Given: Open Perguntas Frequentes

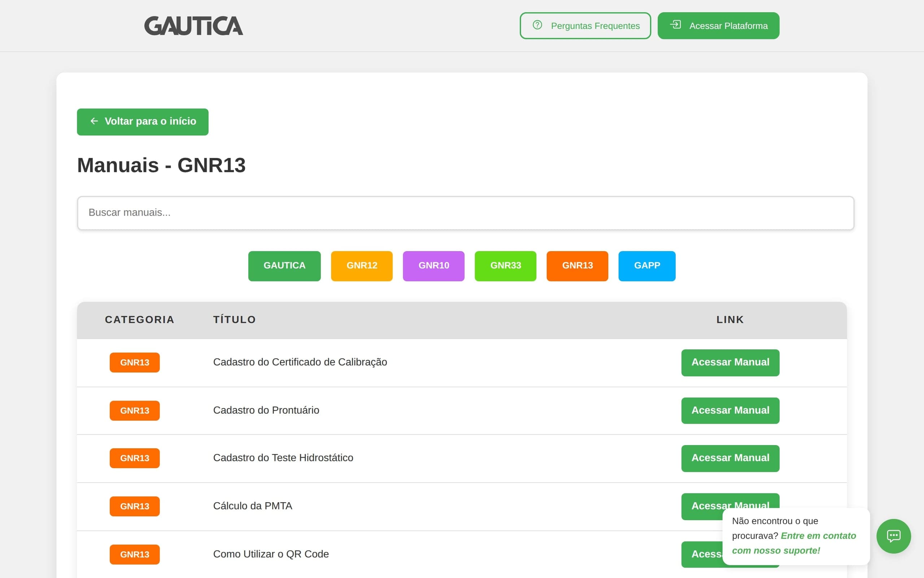Looking at the screenshot, I should click(x=585, y=26).
